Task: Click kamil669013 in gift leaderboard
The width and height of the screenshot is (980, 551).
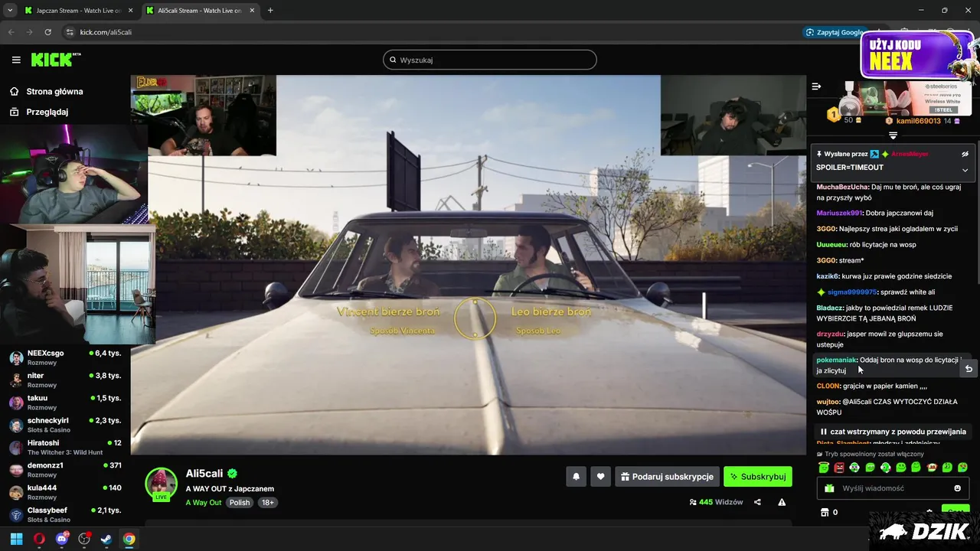Action: [x=918, y=121]
